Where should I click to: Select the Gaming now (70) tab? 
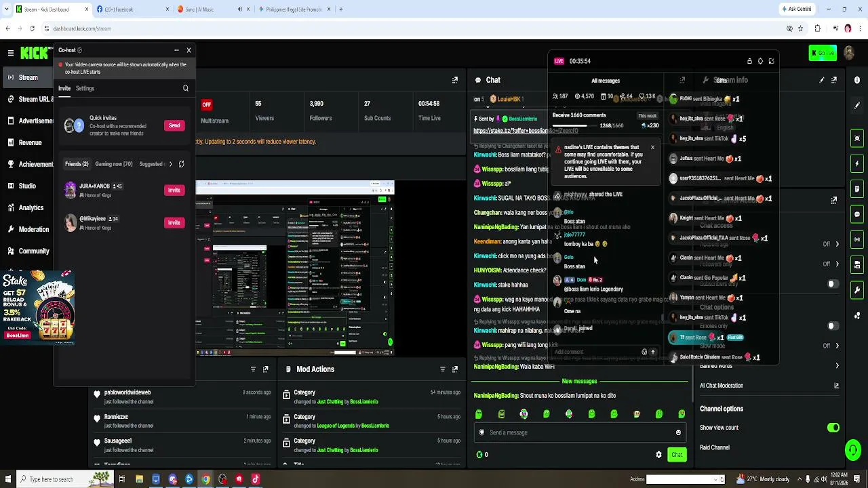pyautogui.click(x=114, y=164)
